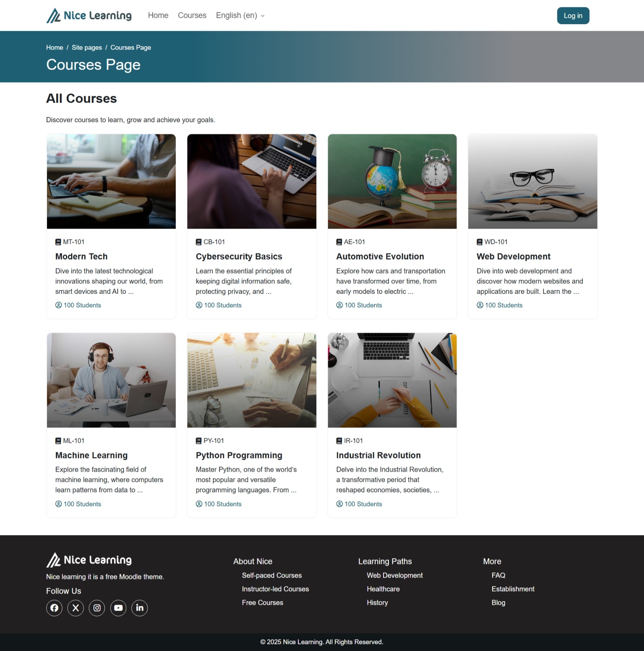Open the LinkedIn social icon
The height and width of the screenshot is (651, 644).
[x=140, y=608]
